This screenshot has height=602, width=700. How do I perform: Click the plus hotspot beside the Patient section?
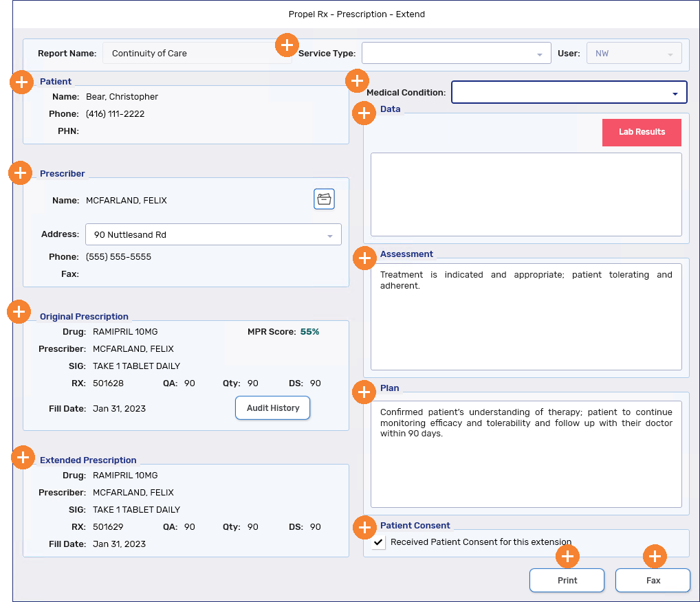(22, 82)
